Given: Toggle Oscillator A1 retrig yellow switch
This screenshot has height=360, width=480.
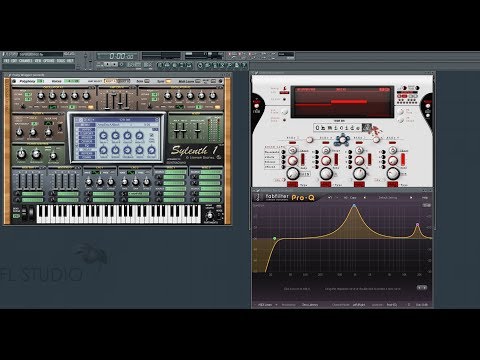Looking at the screenshot, I should tap(90, 107).
